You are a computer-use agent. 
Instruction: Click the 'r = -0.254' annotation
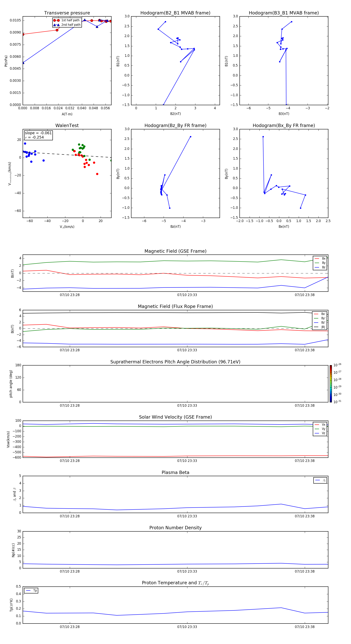pos(35,137)
